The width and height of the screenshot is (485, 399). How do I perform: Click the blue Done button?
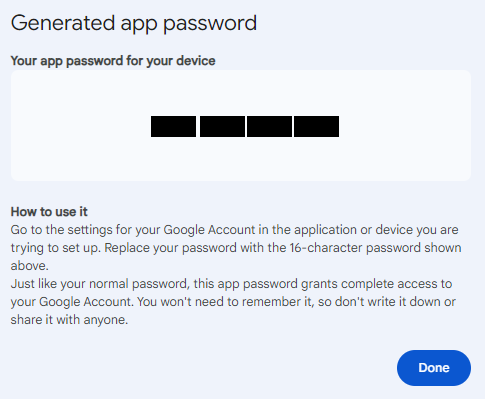[434, 368]
